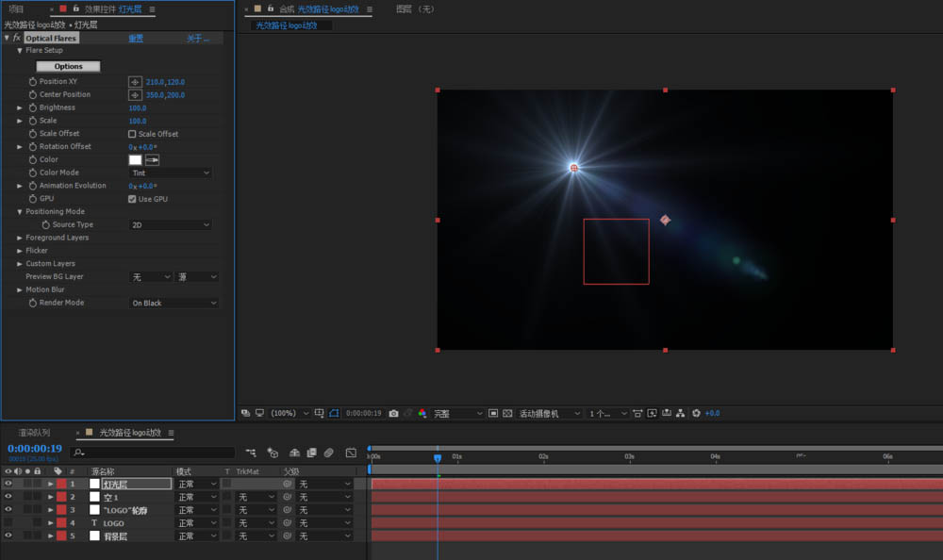
Task: Enable the Scale Offset checkbox
Action: point(132,134)
